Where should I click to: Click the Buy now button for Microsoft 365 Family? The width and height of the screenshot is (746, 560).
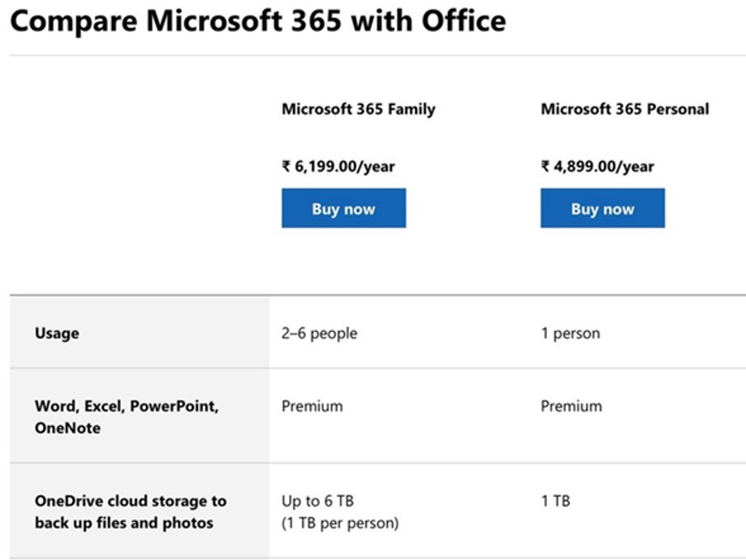[x=343, y=208]
